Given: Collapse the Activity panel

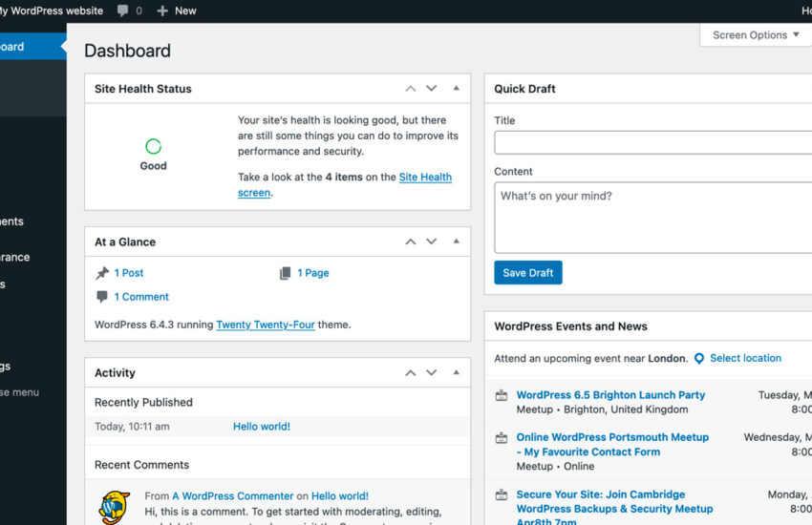Looking at the screenshot, I should pos(456,373).
